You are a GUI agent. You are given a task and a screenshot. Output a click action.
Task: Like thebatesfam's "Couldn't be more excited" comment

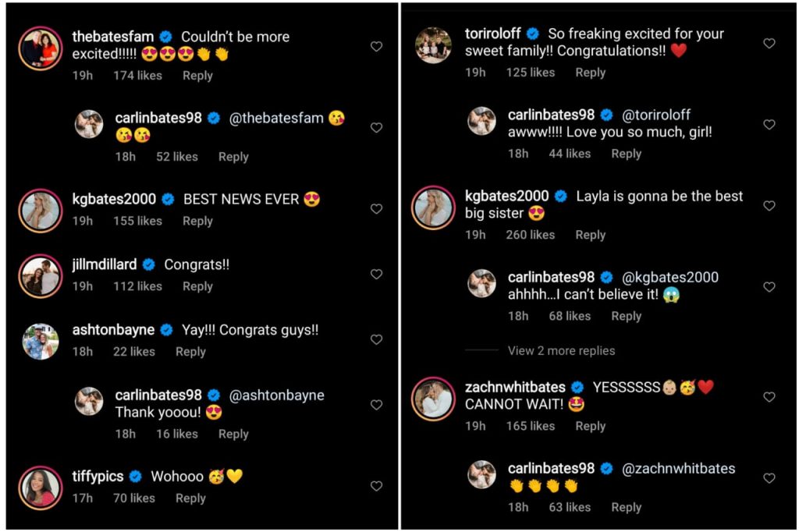tap(376, 47)
